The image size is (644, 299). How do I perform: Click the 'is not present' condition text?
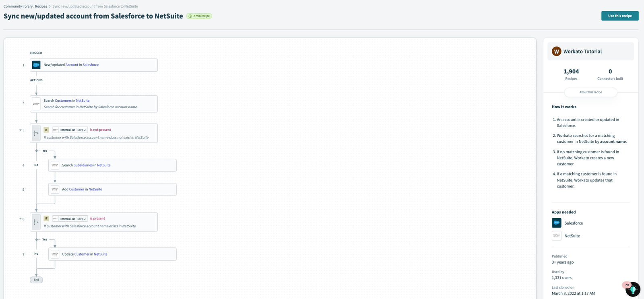100,130
